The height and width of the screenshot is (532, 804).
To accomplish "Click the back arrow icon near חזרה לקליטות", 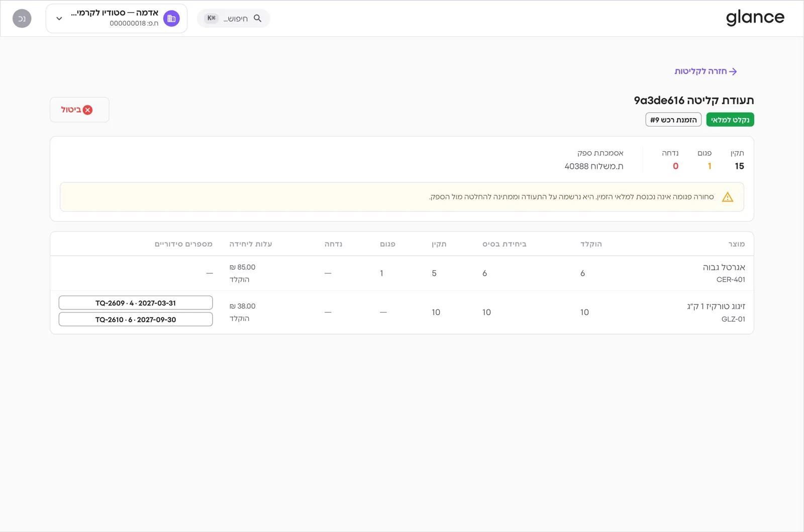I will coord(733,71).
